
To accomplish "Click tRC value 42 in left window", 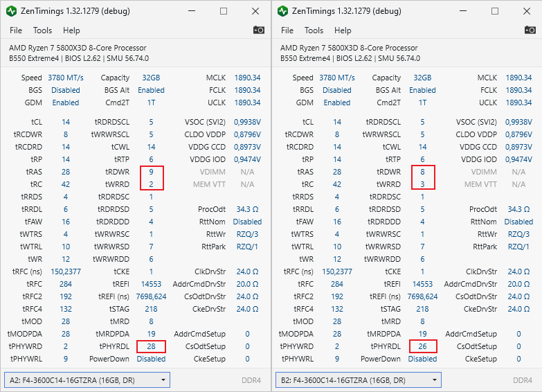I will [x=66, y=184].
